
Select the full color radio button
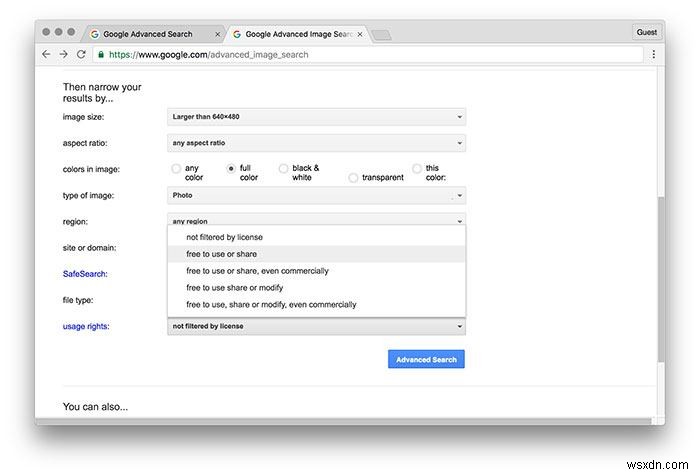point(231,169)
